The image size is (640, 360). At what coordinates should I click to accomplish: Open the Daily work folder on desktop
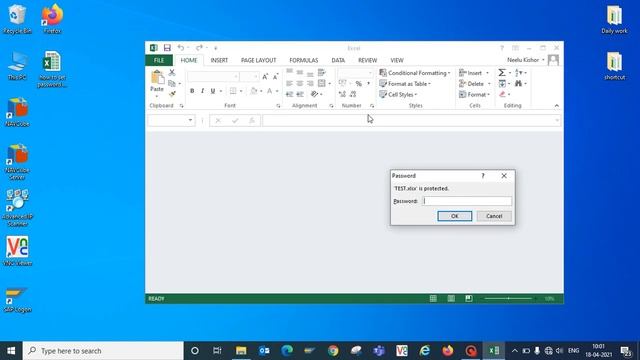(x=614, y=19)
